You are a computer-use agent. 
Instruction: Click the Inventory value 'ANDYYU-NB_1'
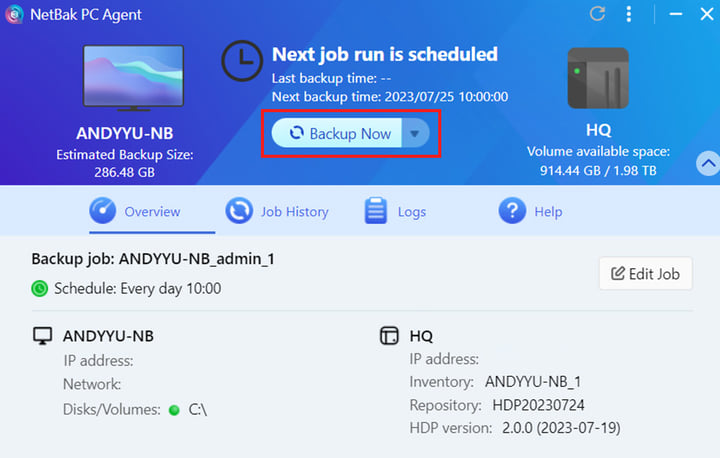[x=533, y=382]
